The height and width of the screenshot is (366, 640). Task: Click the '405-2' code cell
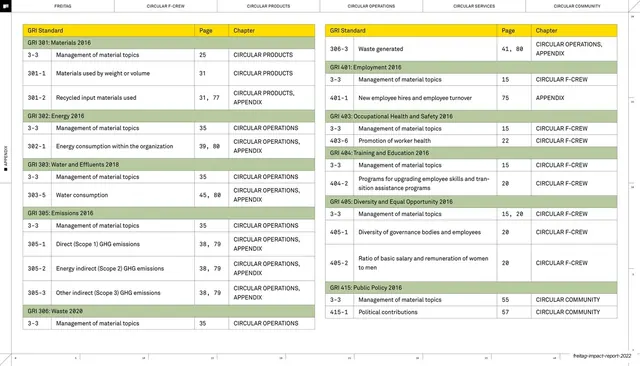pyautogui.click(x=339, y=263)
